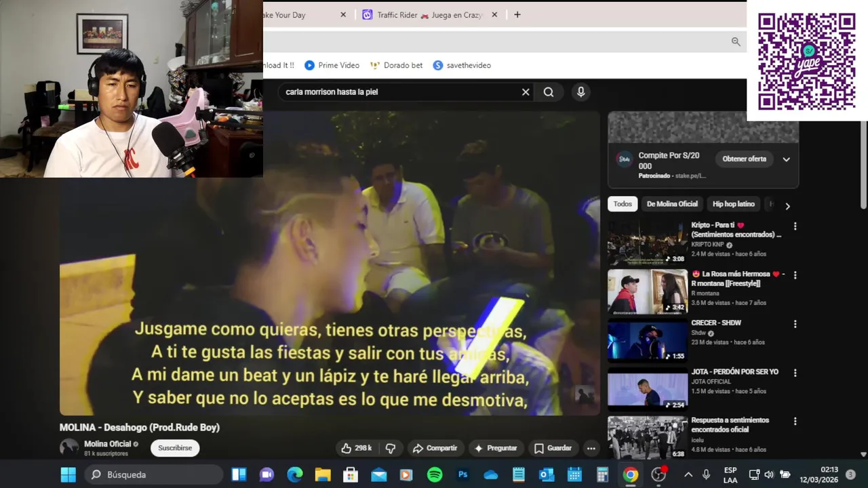The width and height of the screenshot is (868, 488).
Task: Click Obtener oferta on the ad
Action: pyautogui.click(x=744, y=159)
